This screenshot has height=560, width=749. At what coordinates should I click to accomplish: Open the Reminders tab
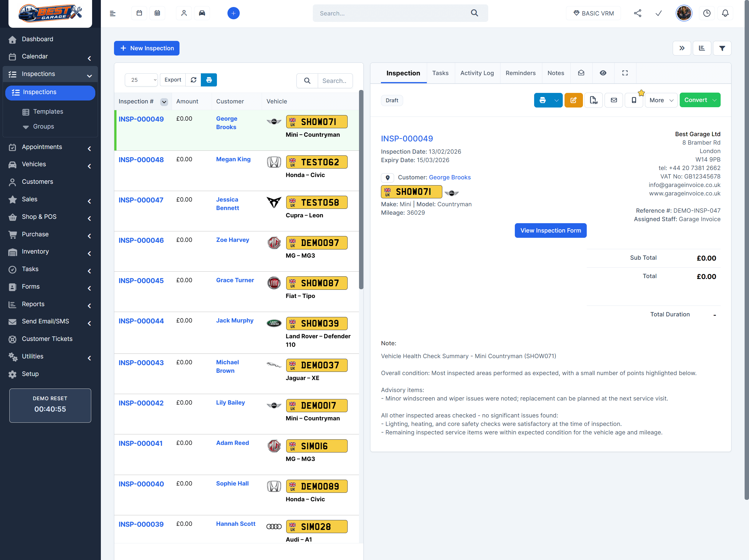[520, 73]
